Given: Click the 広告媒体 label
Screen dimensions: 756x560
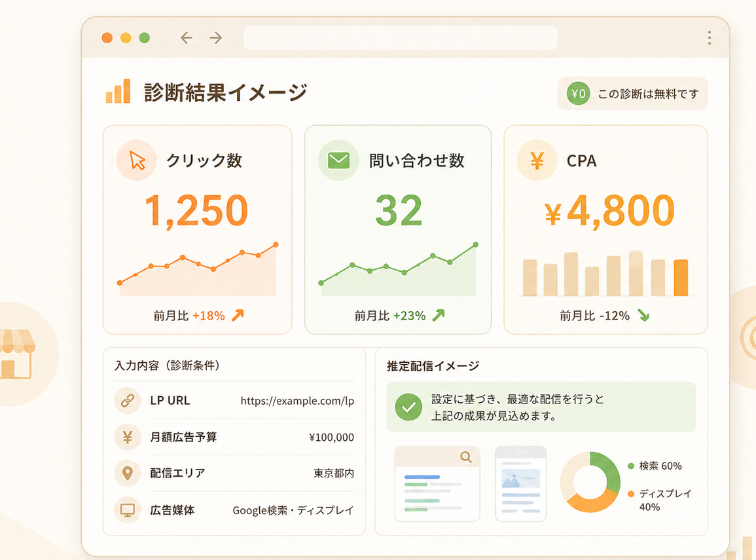Looking at the screenshot, I should pos(172,510).
